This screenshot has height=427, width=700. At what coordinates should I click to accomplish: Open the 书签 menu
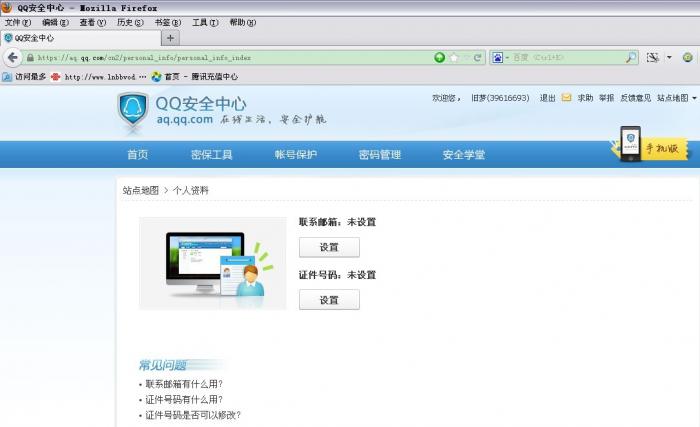point(167,22)
